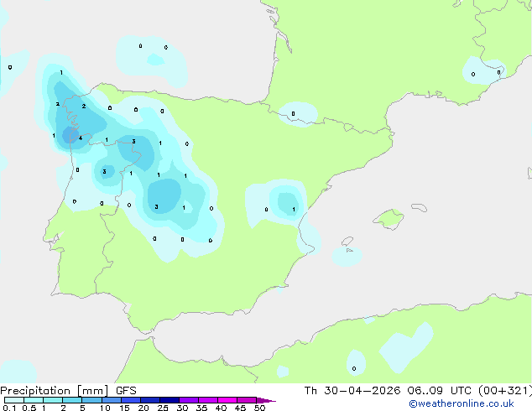Click the "25" legend scale label
The height and width of the screenshot is (411, 532).
163,408
